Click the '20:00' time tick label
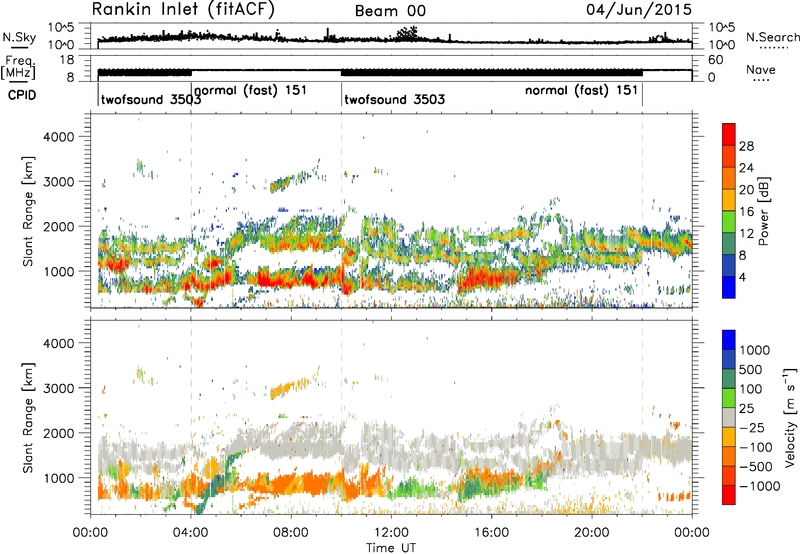 pos(592,533)
